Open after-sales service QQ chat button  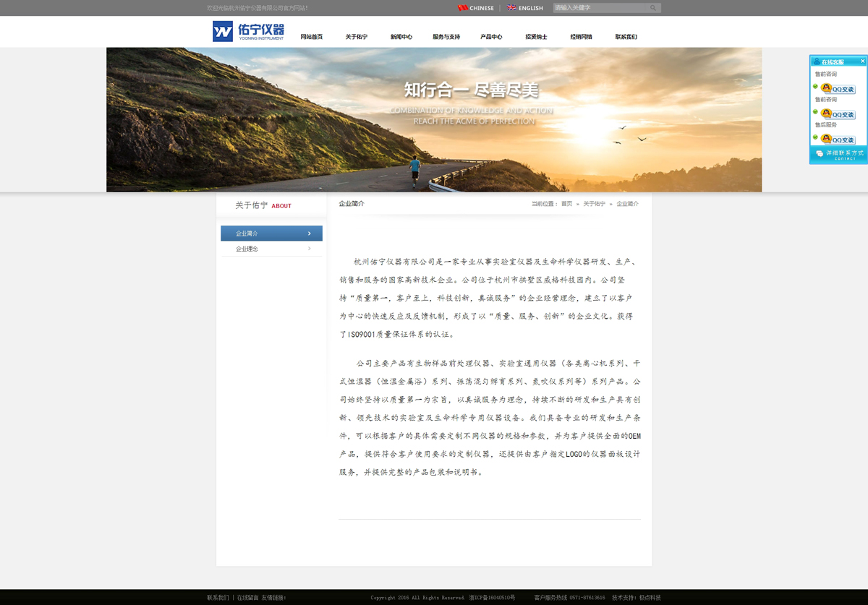pyautogui.click(x=838, y=140)
